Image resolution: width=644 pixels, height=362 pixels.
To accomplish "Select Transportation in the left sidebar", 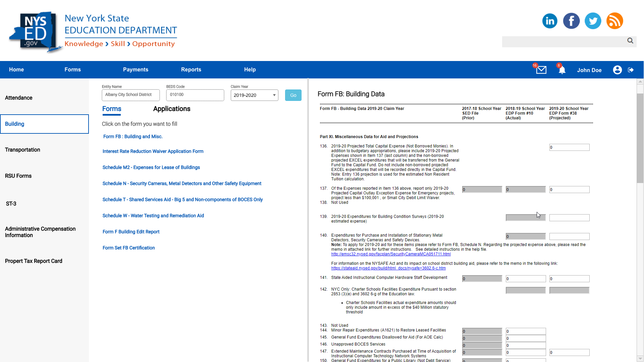I will click(x=22, y=150).
